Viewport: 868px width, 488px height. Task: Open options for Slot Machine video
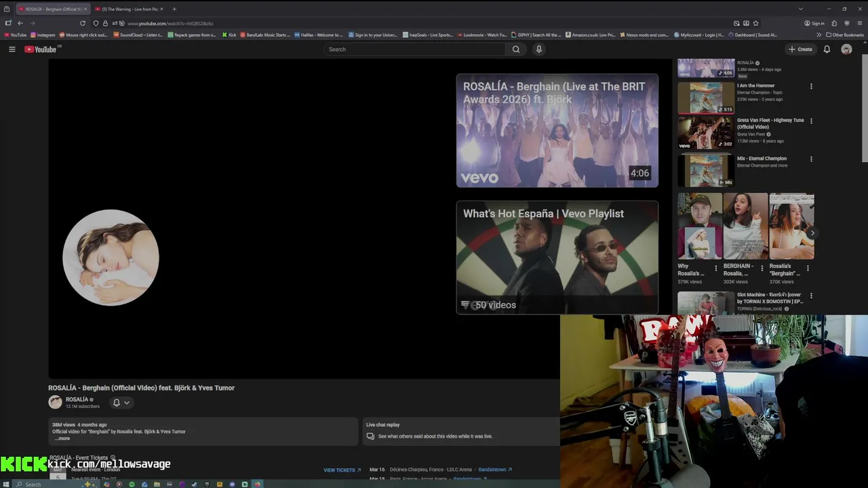[x=811, y=296]
